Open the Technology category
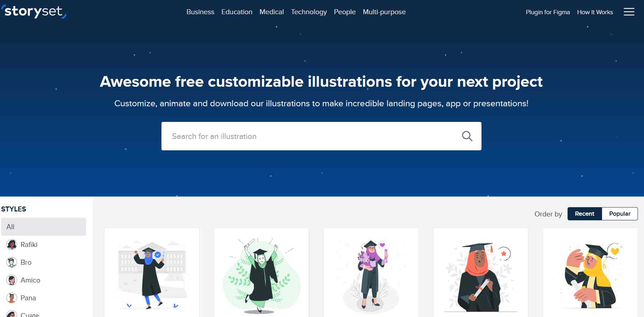The width and height of the screenshot is (644, 317). [309, 12]
